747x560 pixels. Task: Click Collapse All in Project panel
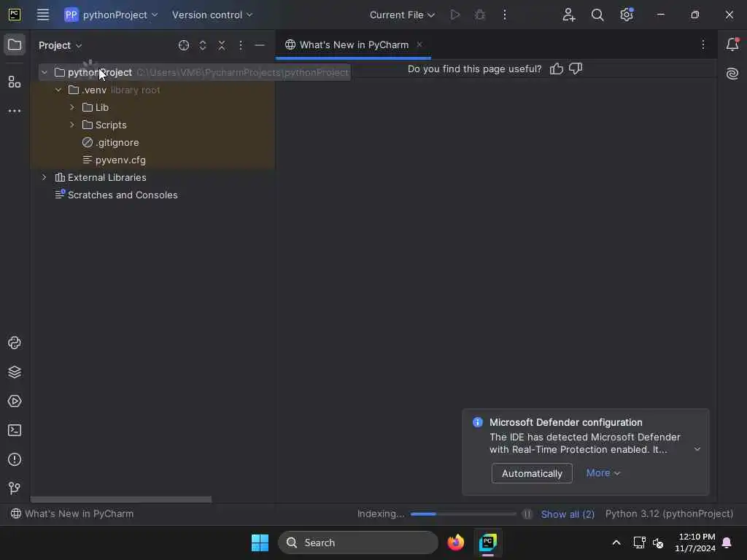coord(222,45)
